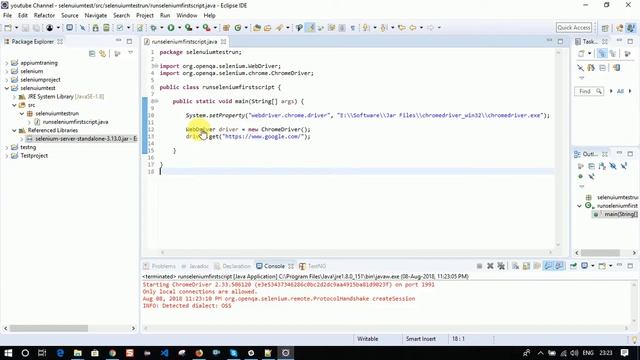Click Remove All Terminated Launches icon
The height and width of the screenshot is (360, 640).
501,266
